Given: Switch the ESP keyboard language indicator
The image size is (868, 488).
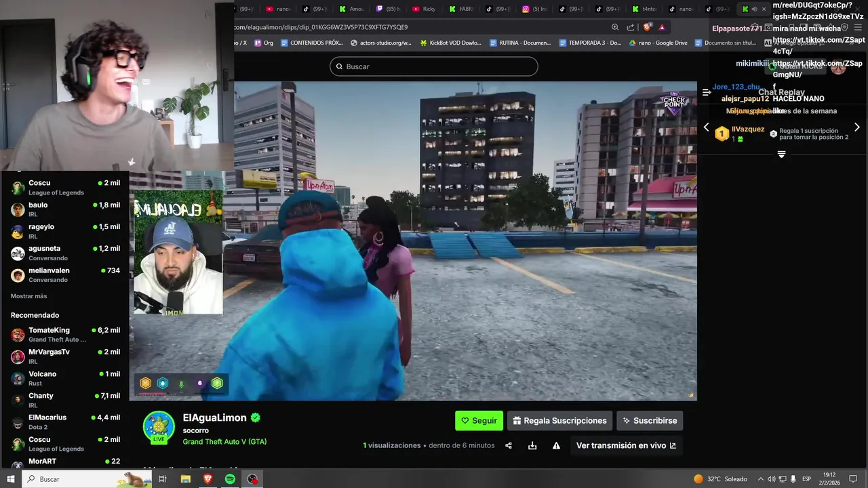Looking at the screenshot, I should pyautogui.click(x=806, y=479).
